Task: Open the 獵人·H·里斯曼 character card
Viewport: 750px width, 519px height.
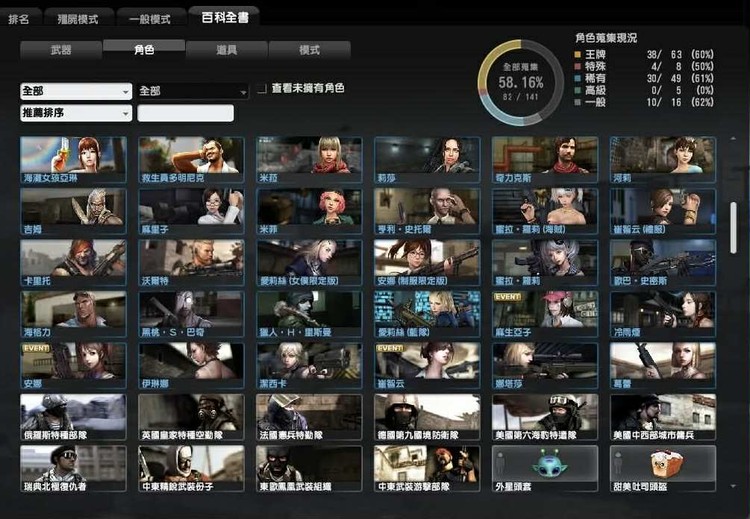Action: click(309, 314)
